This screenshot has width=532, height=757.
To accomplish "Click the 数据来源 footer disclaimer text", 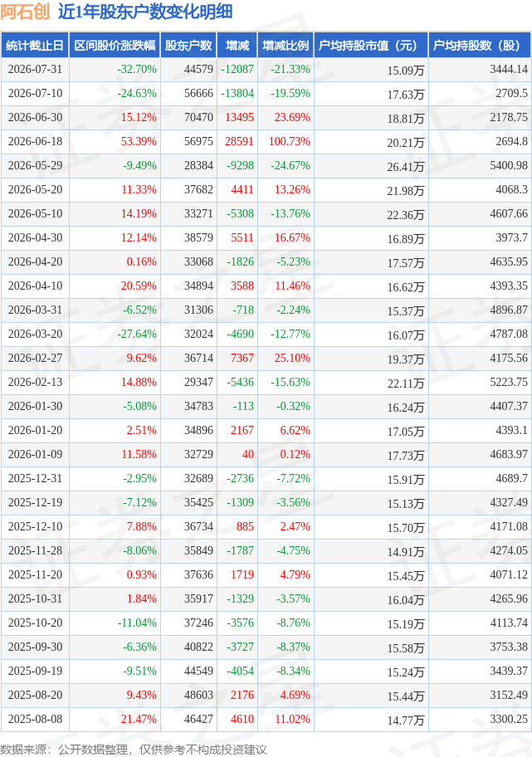I will (x=134, y=750).
